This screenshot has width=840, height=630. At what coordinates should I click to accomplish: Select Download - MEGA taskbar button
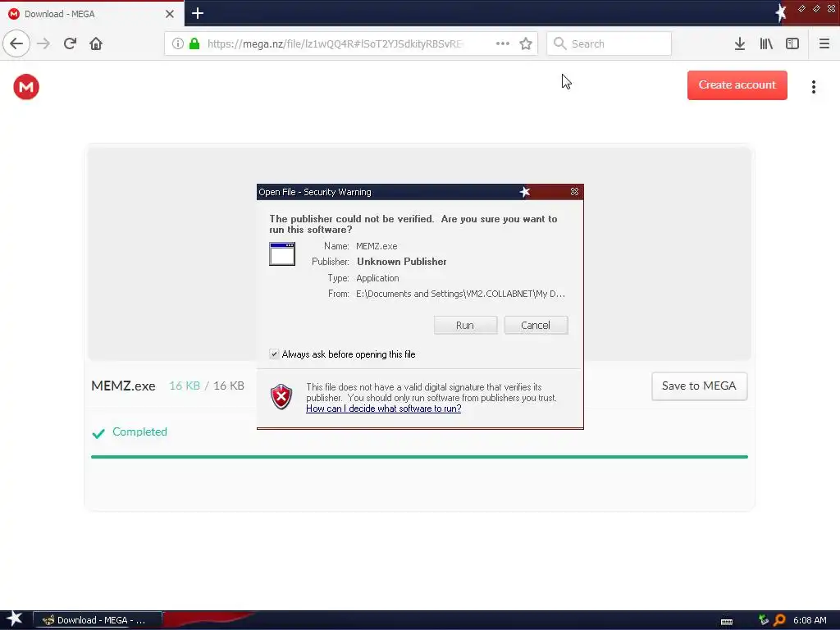pyautogui.click(x=98, y=620)
